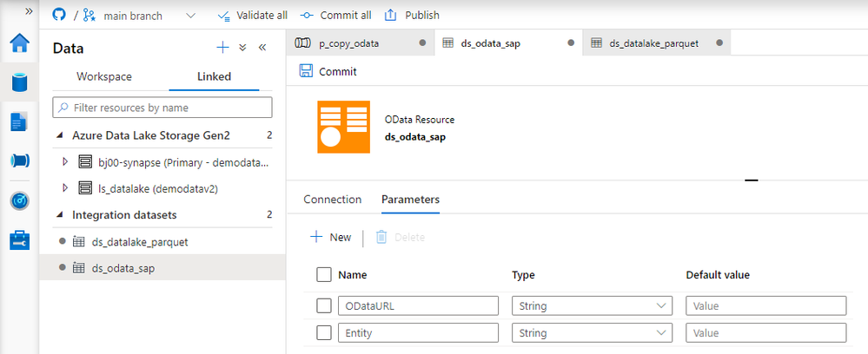Open the Data hub icon
Screen dimensions: 868x354
(x=19, y=83)
